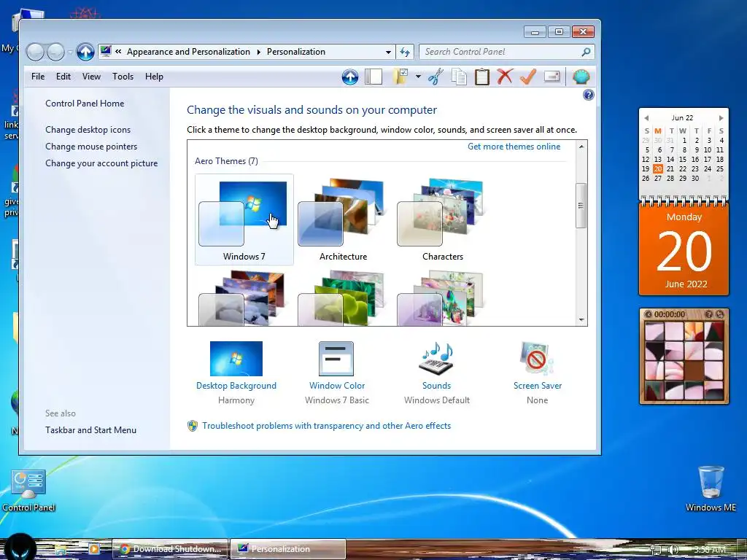Switch to Download Shutdown Chrome taskbar button
The height and width of the screenshot is (560, 747).
click(x=171, y=549)
